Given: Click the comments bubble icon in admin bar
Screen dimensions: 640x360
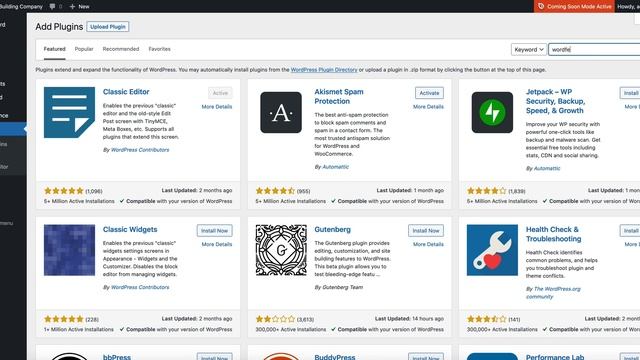Looking at the screenshot, I should coord(52,6).
